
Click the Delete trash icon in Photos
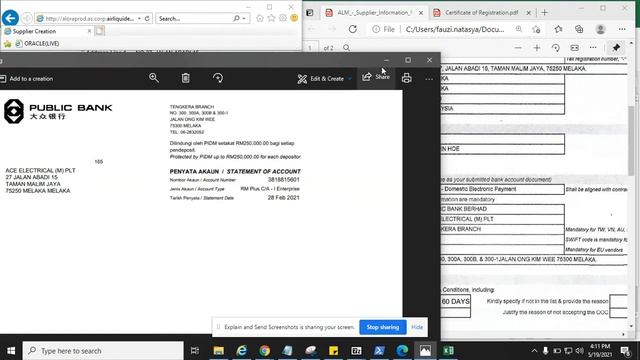(x=186, y=78)
